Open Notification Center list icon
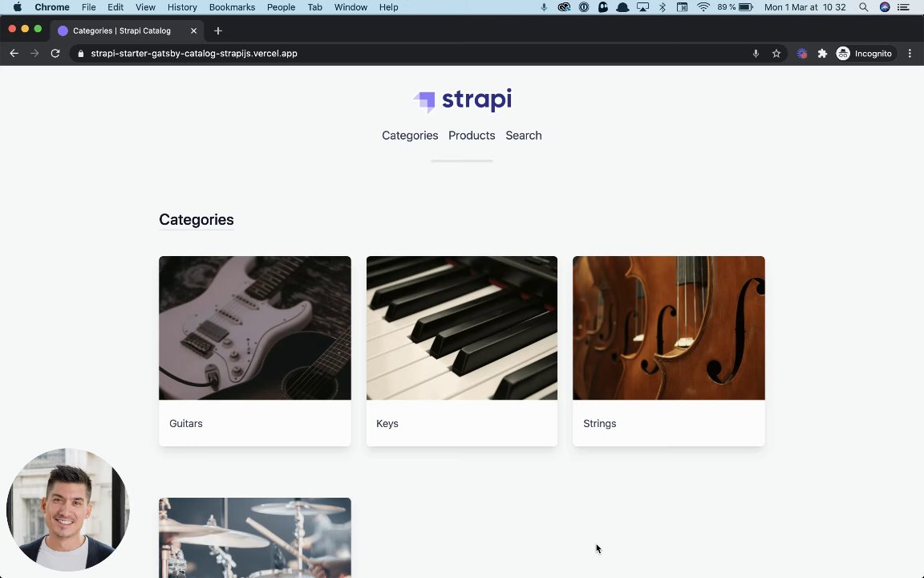 coord(903,7)
